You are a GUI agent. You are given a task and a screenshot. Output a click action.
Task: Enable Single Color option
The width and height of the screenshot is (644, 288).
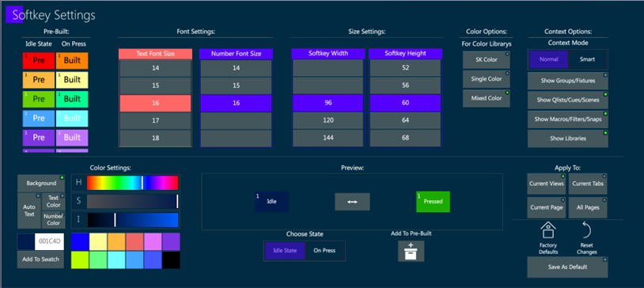click(x=487, y=79)
